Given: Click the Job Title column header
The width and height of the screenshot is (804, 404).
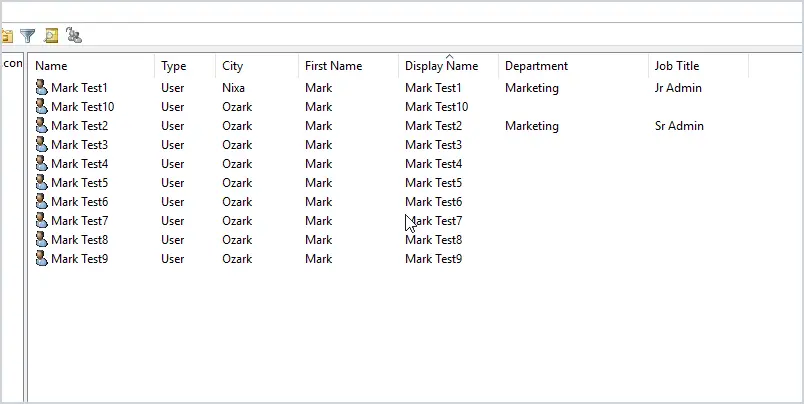Looking at the screenshot, I should (x=698, y=66).
